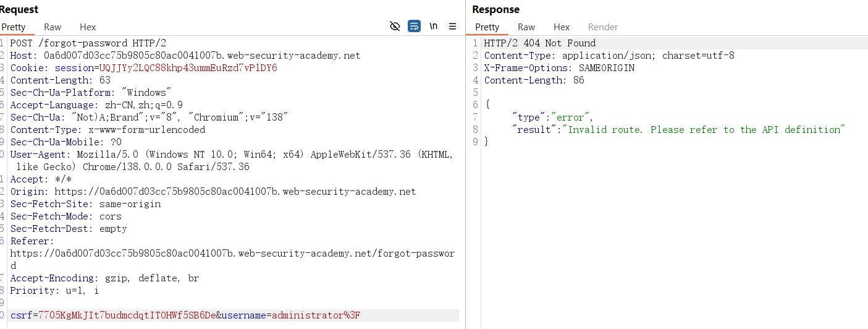Click the "type":"error" JSON line
The height and width of the screenshot is (329, 868).
[553, 117]
